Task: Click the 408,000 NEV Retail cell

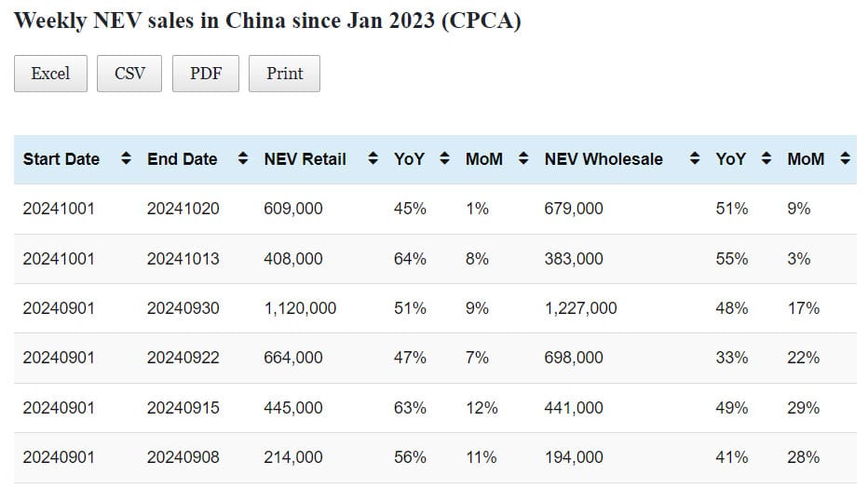Action: coord(293,259)
